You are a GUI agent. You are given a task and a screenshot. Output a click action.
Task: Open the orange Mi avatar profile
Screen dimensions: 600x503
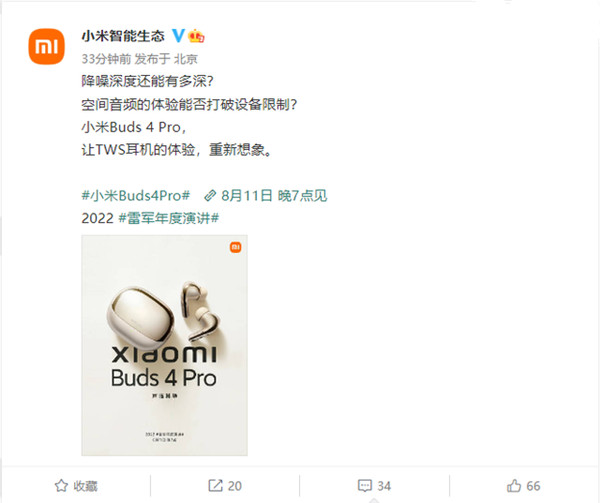[x=47, y=46]
